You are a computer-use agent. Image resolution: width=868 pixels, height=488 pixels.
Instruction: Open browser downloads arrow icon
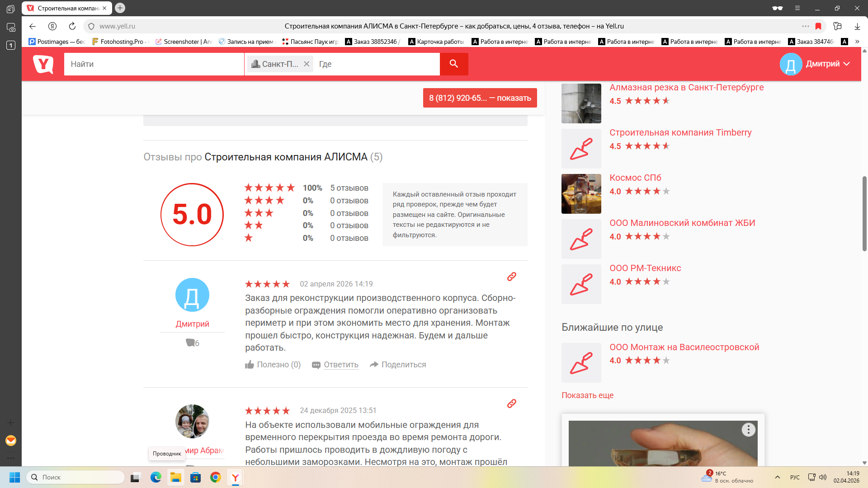click(x=857, y=26)
